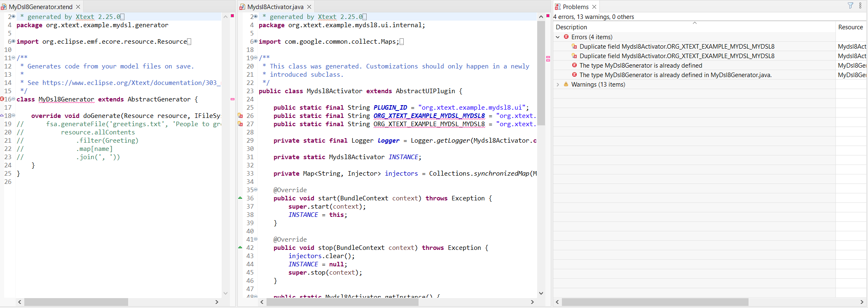This screenshot has width=868, height=308.
Task: Open the Problems view menu (three dots)
Action: pos(860,6)
